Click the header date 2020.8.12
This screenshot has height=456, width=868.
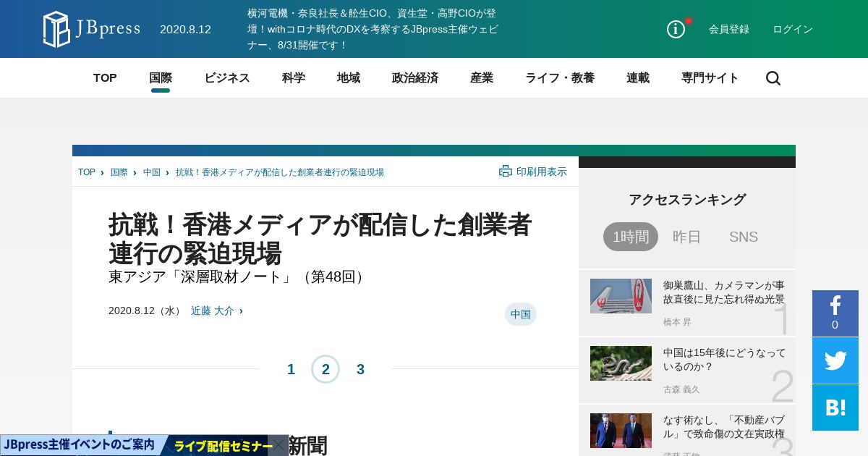[185, 30]
